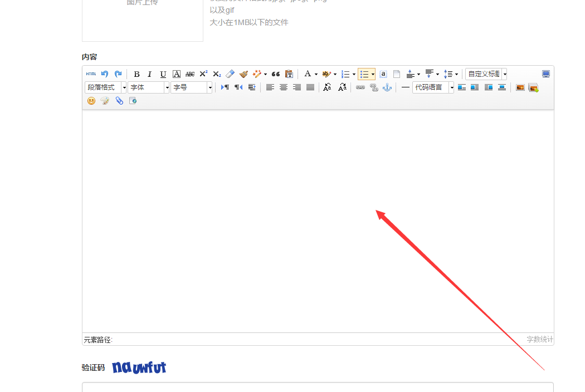Toggle bold formatting
The height and width of the screenshot is (392, 585).
(x=136, y=74)
